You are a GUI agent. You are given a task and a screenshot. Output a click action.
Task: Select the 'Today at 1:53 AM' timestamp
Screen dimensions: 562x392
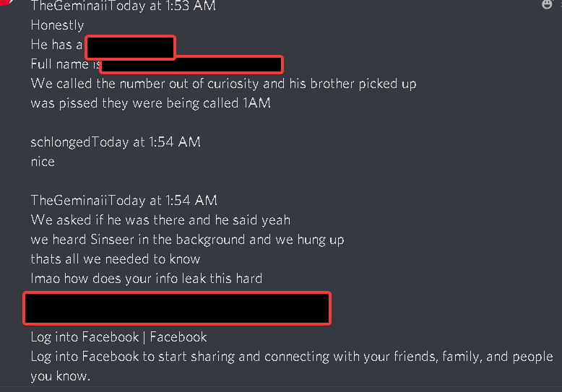click(x=162, y=6)
